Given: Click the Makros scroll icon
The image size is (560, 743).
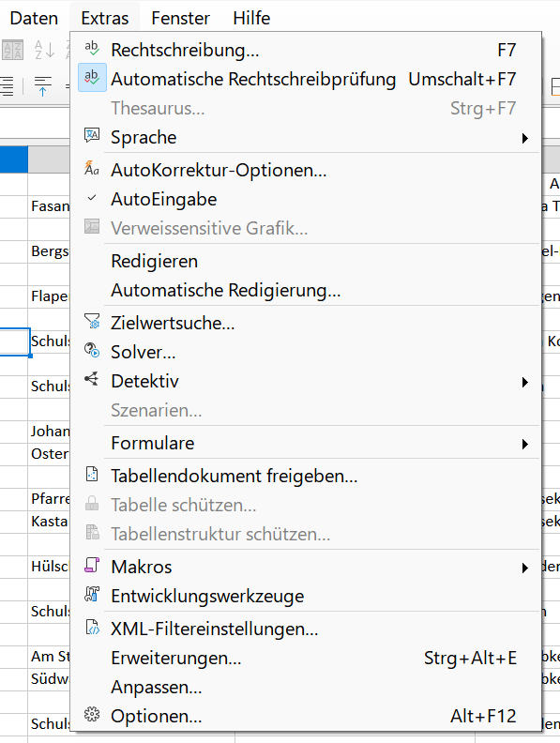Looking at the screenshot, I should point(92,566).
